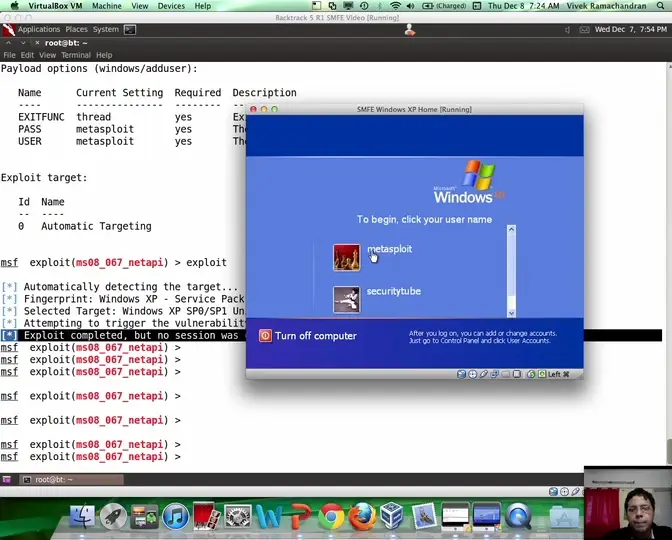Viewport: 672px width, 540px height.
Task: Open Finder from the Dock
Action: pyautogui.click(x=82, y=516)
